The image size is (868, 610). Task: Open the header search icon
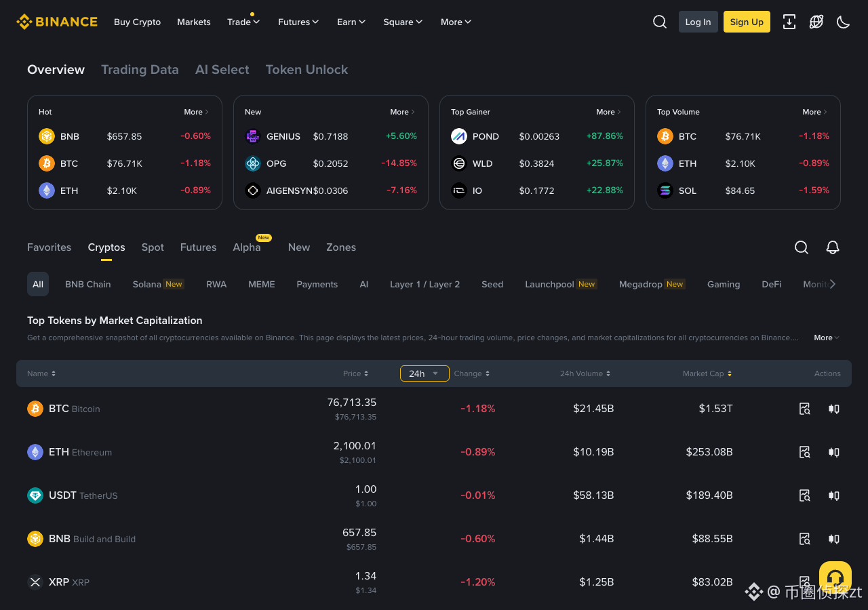660,22
